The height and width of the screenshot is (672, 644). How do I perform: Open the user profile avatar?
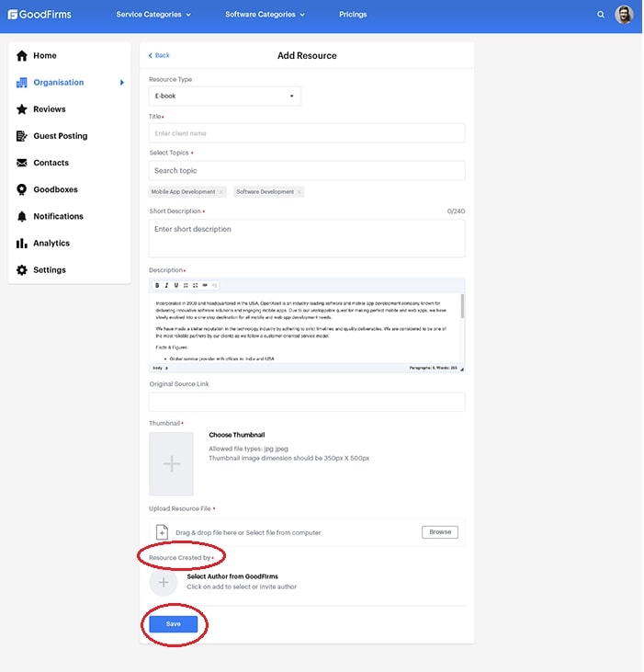(624, 15)
